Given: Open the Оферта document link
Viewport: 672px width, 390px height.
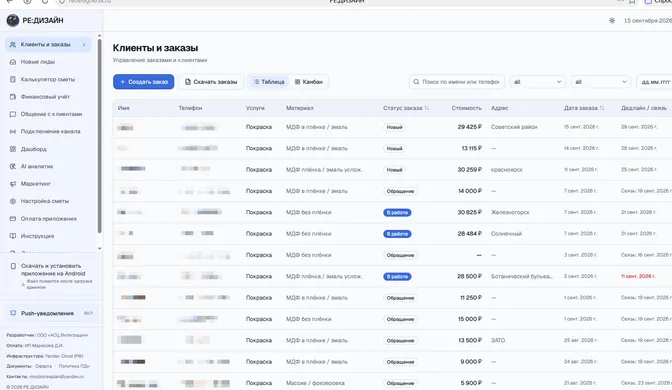Looking at the screenshot, I should (43, 366).
